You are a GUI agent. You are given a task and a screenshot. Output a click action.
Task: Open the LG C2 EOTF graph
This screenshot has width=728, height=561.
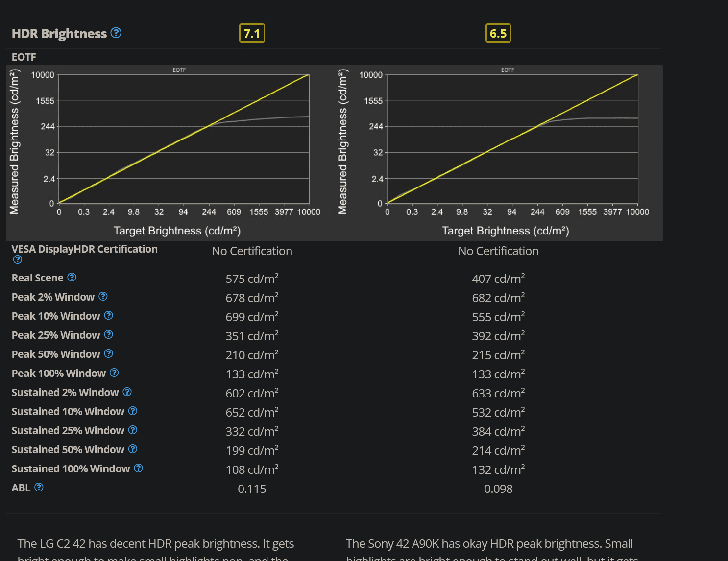(170, 153)
